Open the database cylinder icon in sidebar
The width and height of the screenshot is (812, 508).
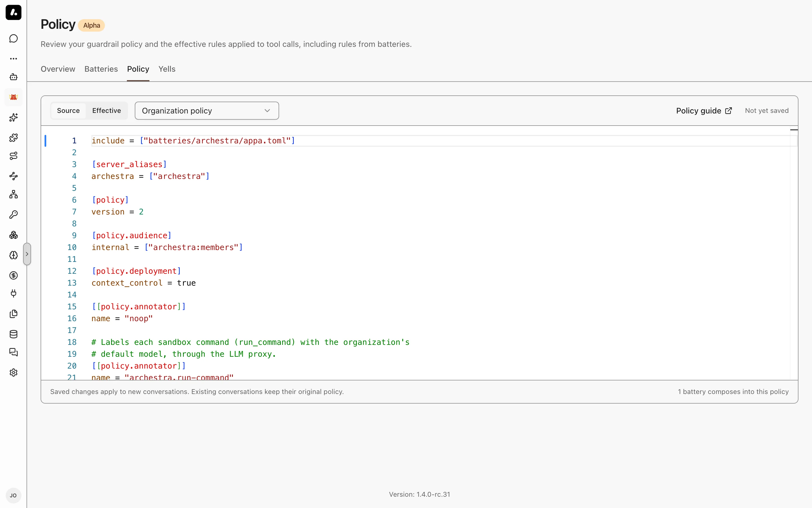point(14,334)
